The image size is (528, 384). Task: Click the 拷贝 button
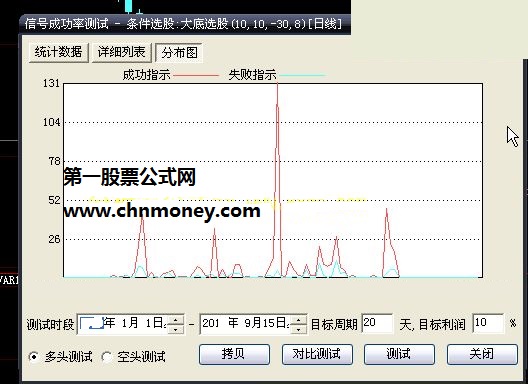point(234,354)
